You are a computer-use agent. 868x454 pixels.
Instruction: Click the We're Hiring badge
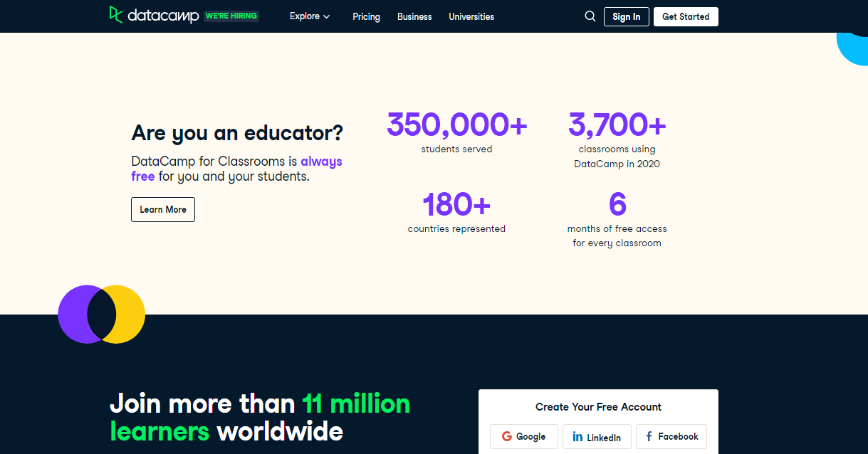click(x=231, y=16)
